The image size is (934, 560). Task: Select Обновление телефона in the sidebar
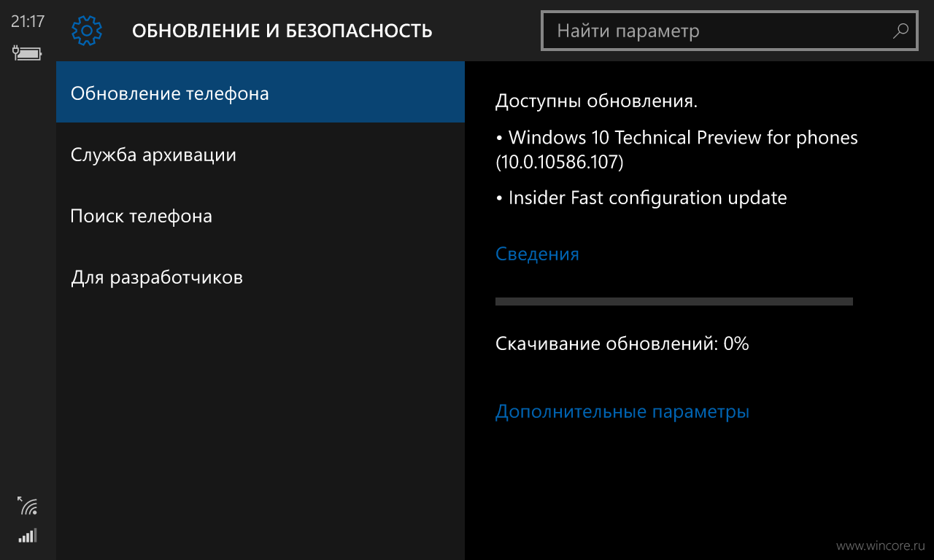point(260,93)
